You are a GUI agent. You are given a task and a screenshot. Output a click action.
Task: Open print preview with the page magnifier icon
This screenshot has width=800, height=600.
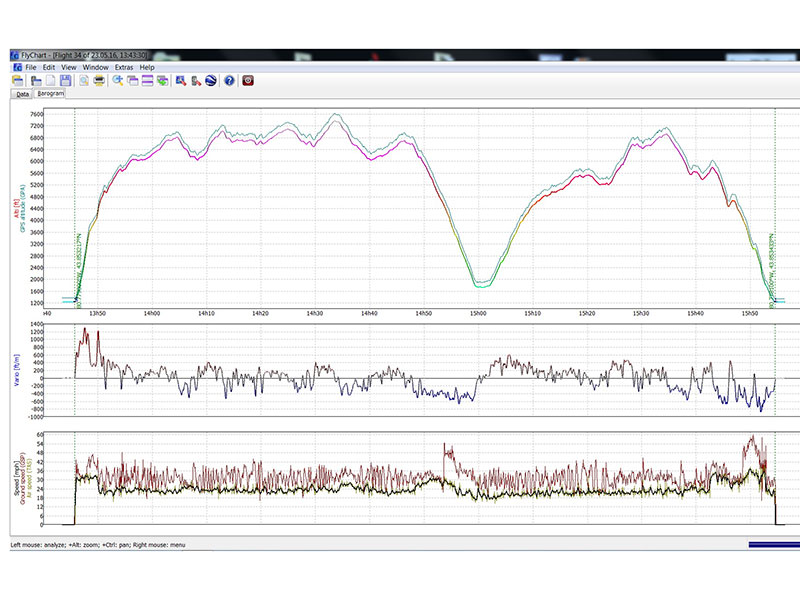click(x=84, y=81)
